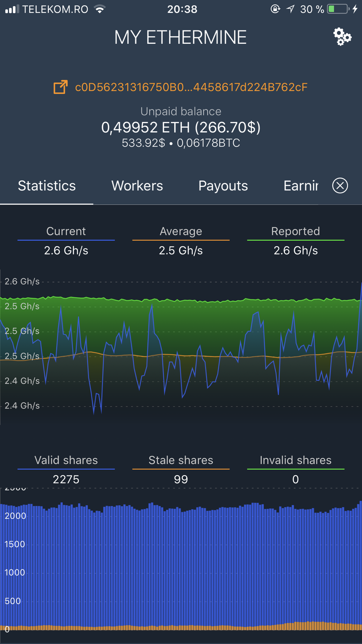Tap the Unpaid balance label
The width and height of the screenshot is (362, 644).
tap(181, 112)
